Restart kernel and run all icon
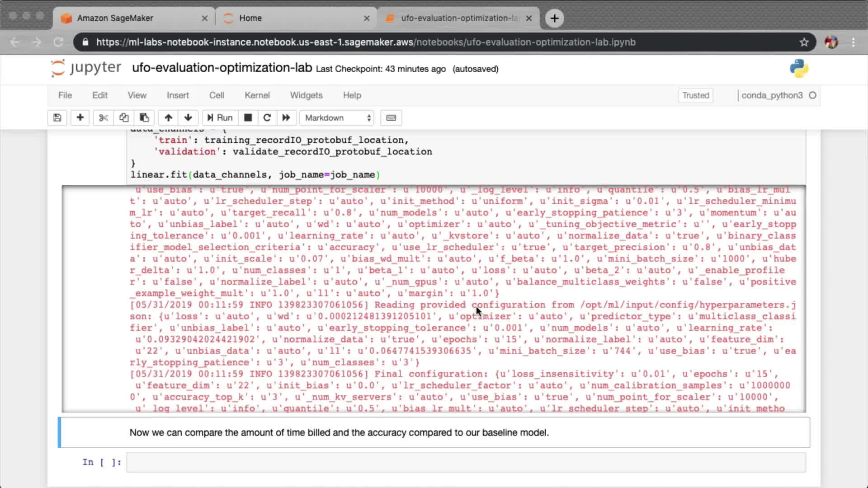Viewport: 868px width, 488px height. coord(286,117)
